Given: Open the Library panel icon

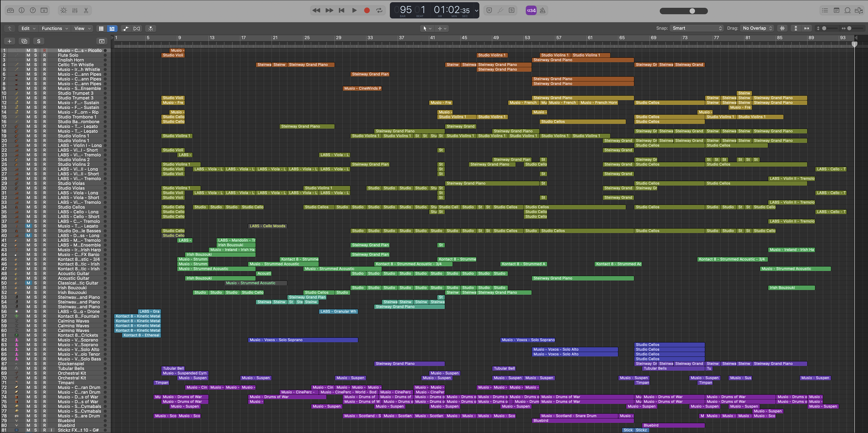Looking at the screenshot, I should pos(10,10).
